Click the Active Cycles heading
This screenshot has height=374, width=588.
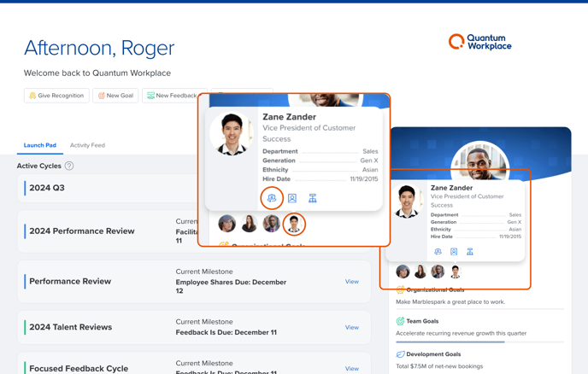click(39, 166)
